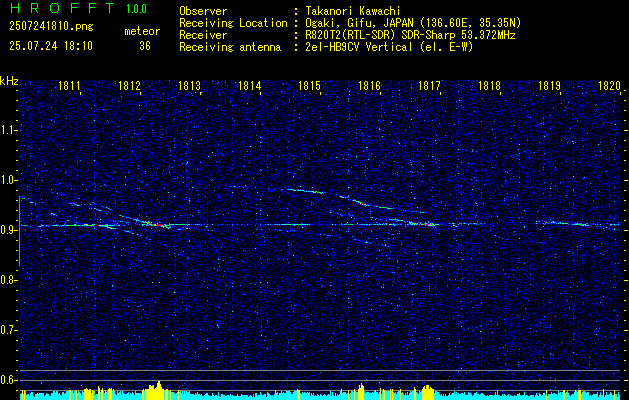Click the 1812 time marker
The height and width of the screenshot is (400, 629).
pyautogui.click(x=129, y=85)
